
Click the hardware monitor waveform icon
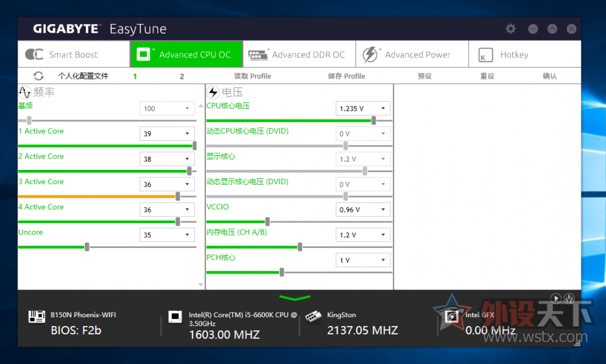(x=569, y=298)
